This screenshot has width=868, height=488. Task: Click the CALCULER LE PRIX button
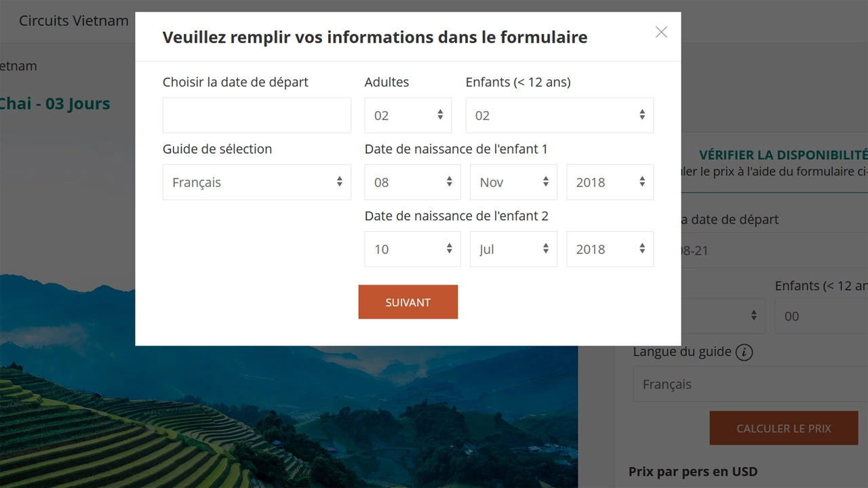click(783, 428)
